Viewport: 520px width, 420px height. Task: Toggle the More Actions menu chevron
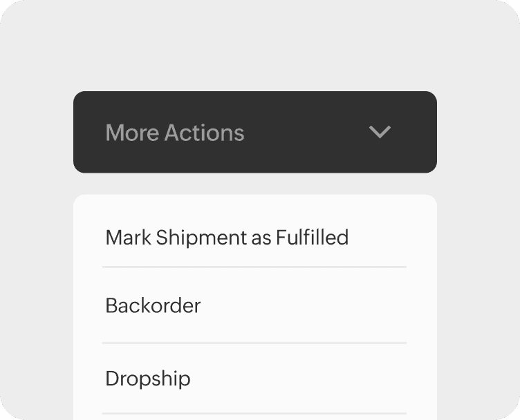point(380,132)
